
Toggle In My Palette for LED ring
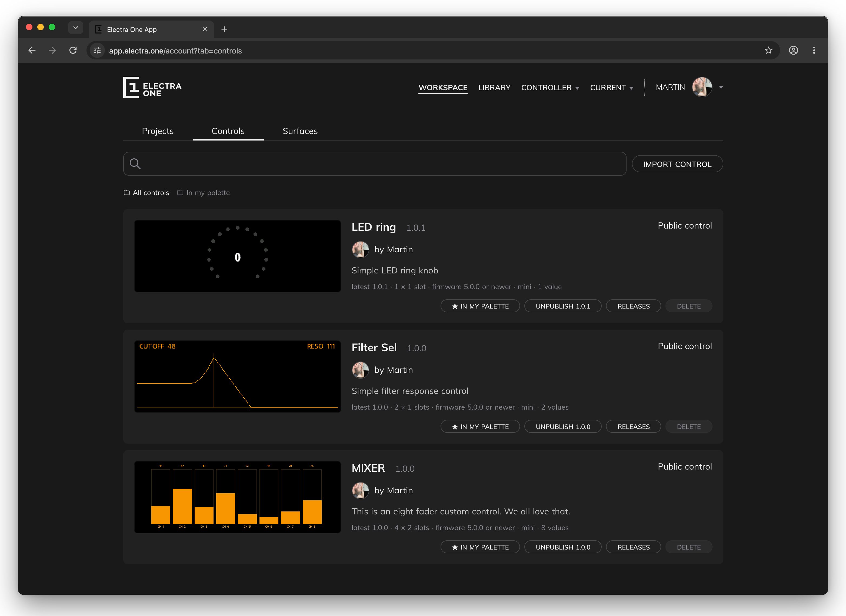(x=480, y=306)
